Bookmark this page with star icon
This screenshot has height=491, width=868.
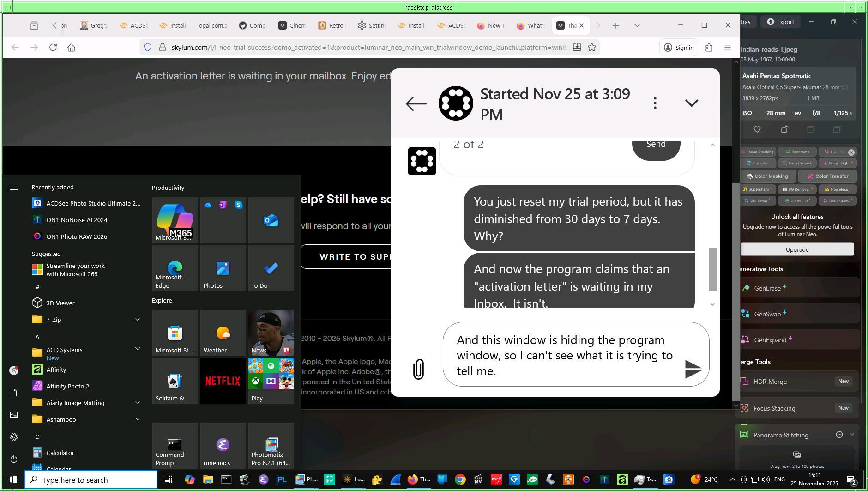(x=592, y=47)
